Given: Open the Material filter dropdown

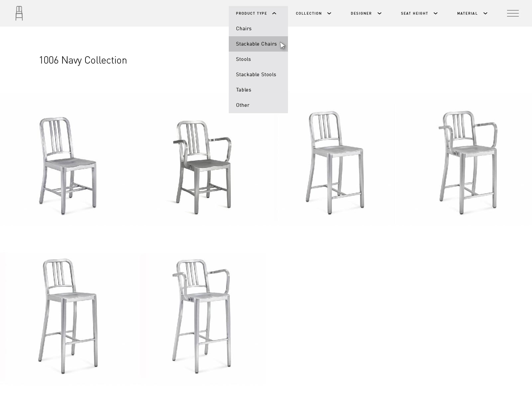Looking at the screenshot, I should [x=472, y=13].
